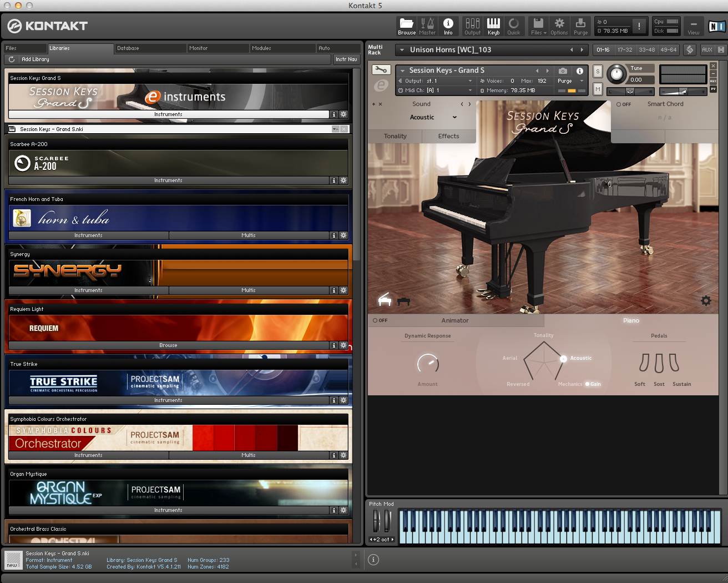
Task: Open the snapshot camera view
Action: (563, 71)
